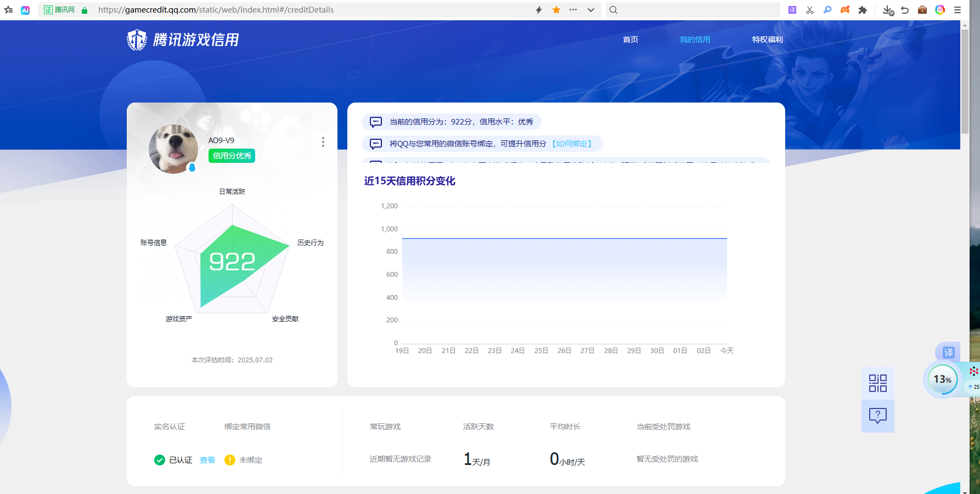
Task: Click the AI assistant icon beside favorites
Action: [25, 10]
